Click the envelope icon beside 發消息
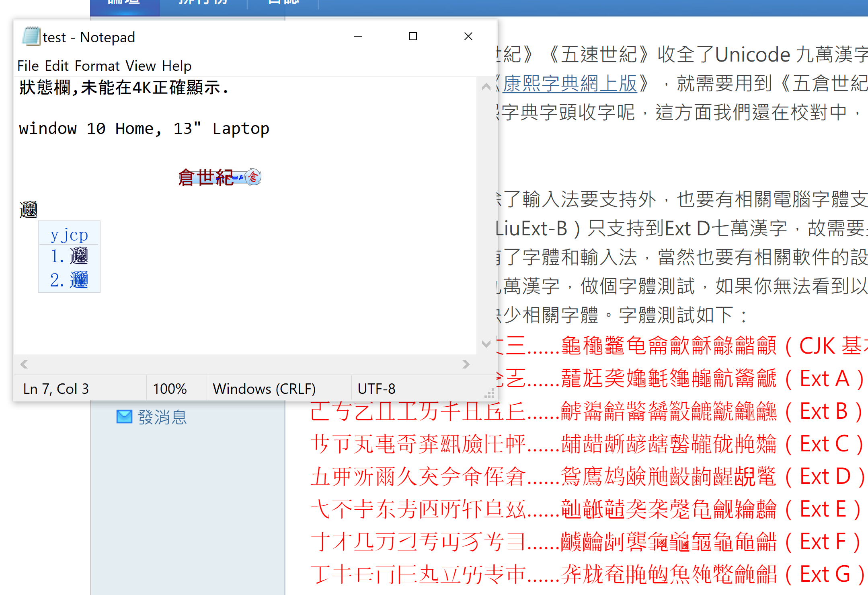The height and width of the screenshot is (595, 868). pos(124,417)
